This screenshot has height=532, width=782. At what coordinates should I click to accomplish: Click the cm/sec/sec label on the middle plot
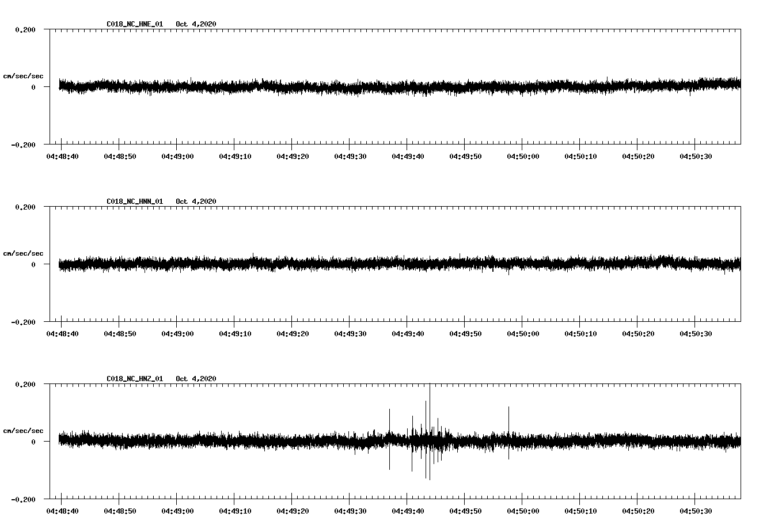[23, 253]
